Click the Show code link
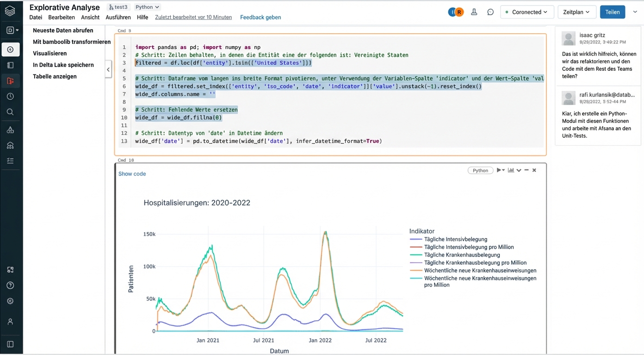This screenshot has width=644, height=355. [132, 174]
